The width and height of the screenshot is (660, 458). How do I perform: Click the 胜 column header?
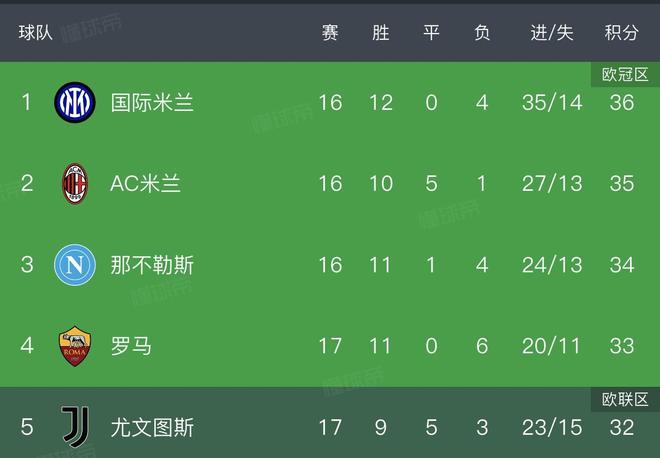381,33
